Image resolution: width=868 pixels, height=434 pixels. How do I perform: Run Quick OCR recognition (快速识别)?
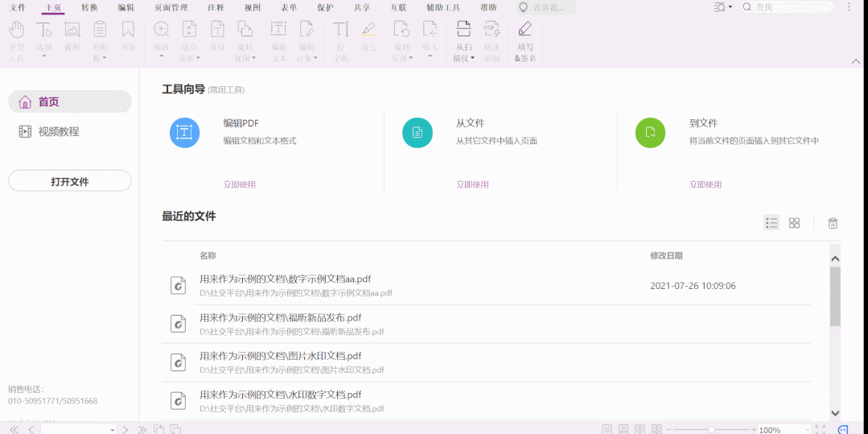coord(491,41)
